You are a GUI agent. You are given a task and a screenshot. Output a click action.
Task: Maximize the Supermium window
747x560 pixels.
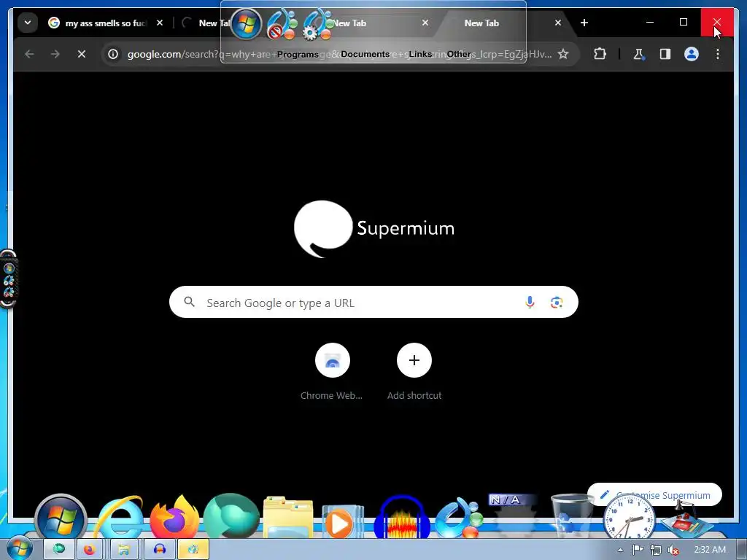(x=683, y=22)
